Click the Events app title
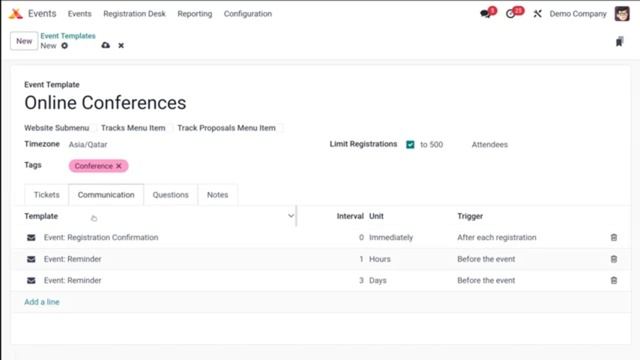This screenshot has height=360, width=640. click(x=42, y=13)
